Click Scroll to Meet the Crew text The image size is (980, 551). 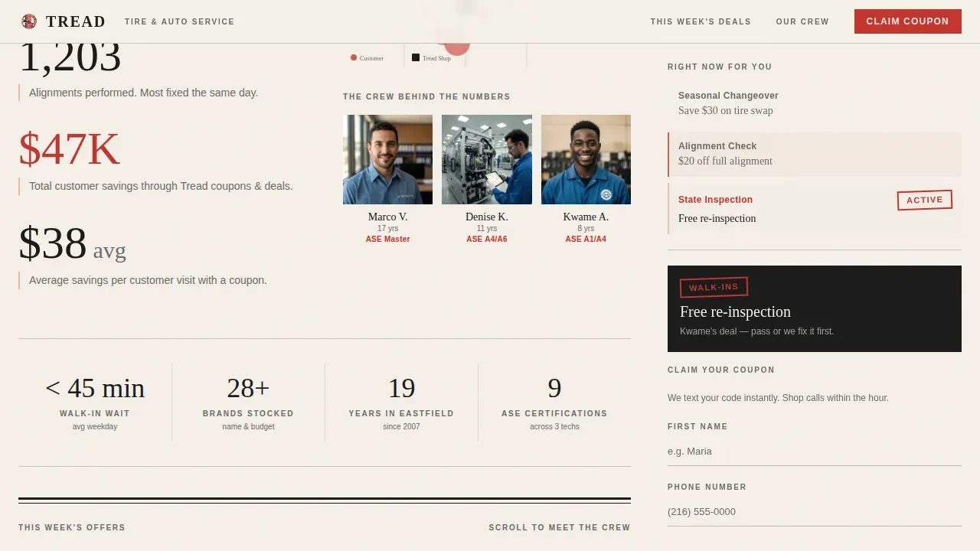pyautogui.click(x=560, y=527)
